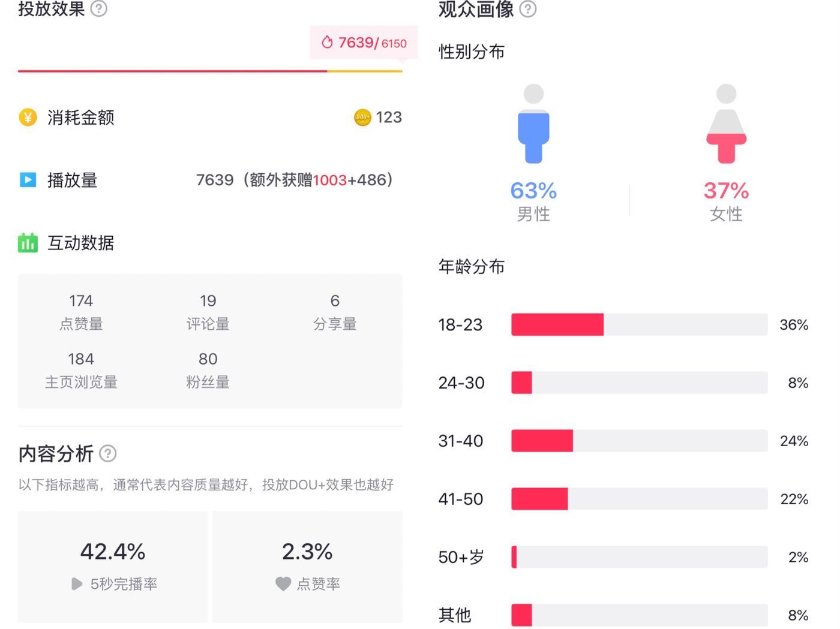
Task: Select the 174 点赞量 stat
Action: [x=81, y=312]
